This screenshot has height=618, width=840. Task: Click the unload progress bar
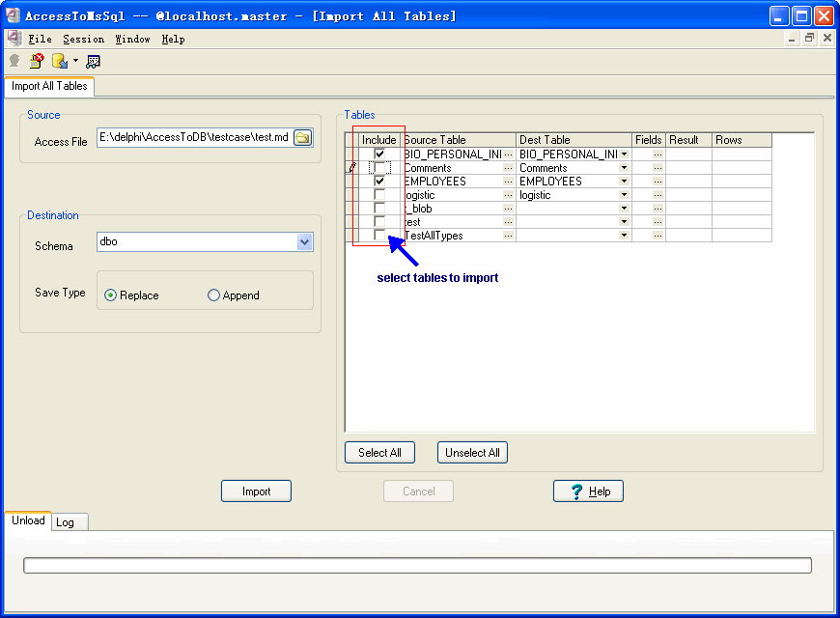[x=417, y=566]
